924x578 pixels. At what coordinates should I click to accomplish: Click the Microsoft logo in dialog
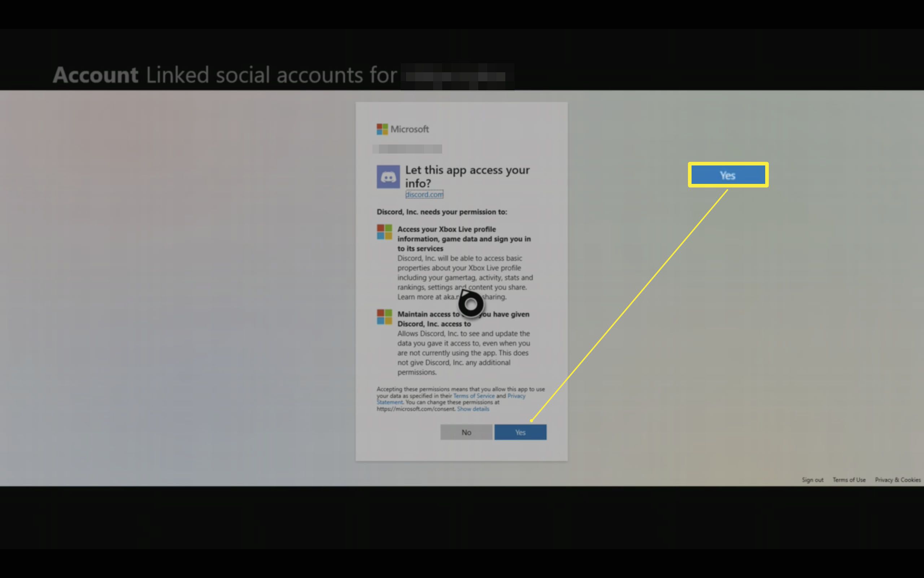tap(402, 129)
